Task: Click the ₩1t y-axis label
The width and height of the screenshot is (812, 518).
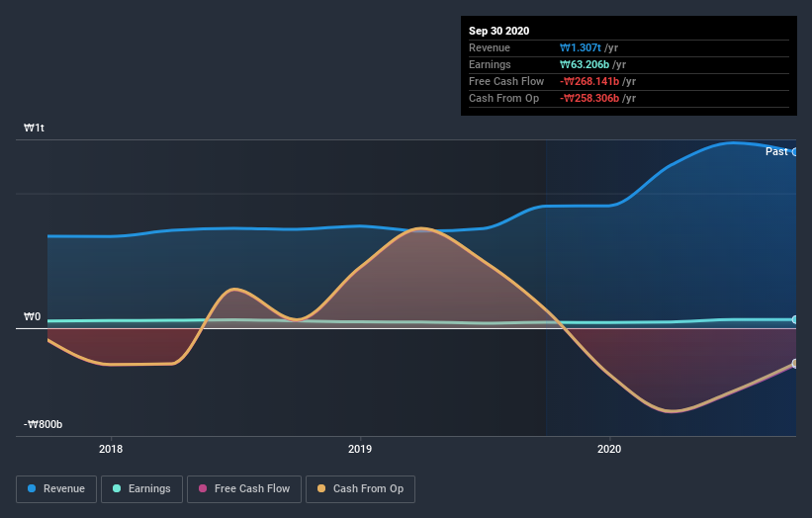Action: point(35,128)
